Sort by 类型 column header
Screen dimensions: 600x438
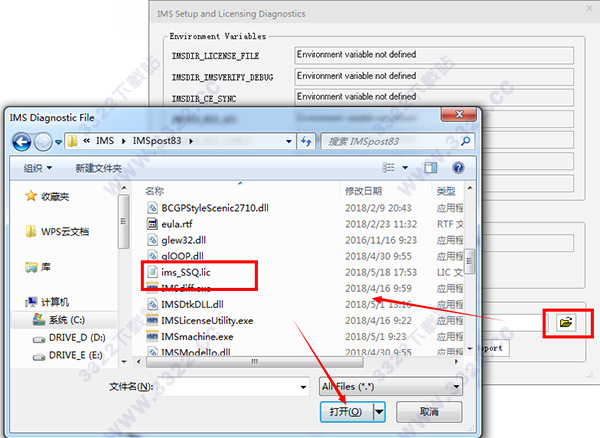(x=446, y=191)
